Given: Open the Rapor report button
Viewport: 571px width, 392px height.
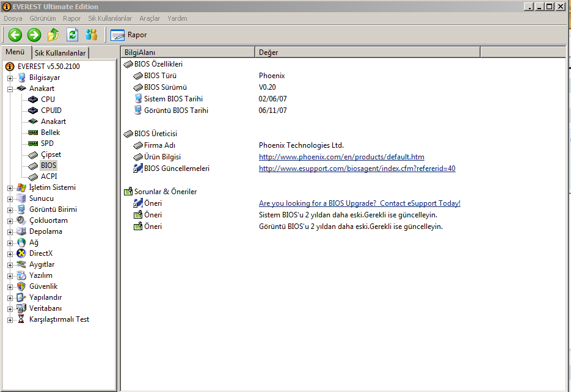Looking at the screenshot, I should point(129,35).
